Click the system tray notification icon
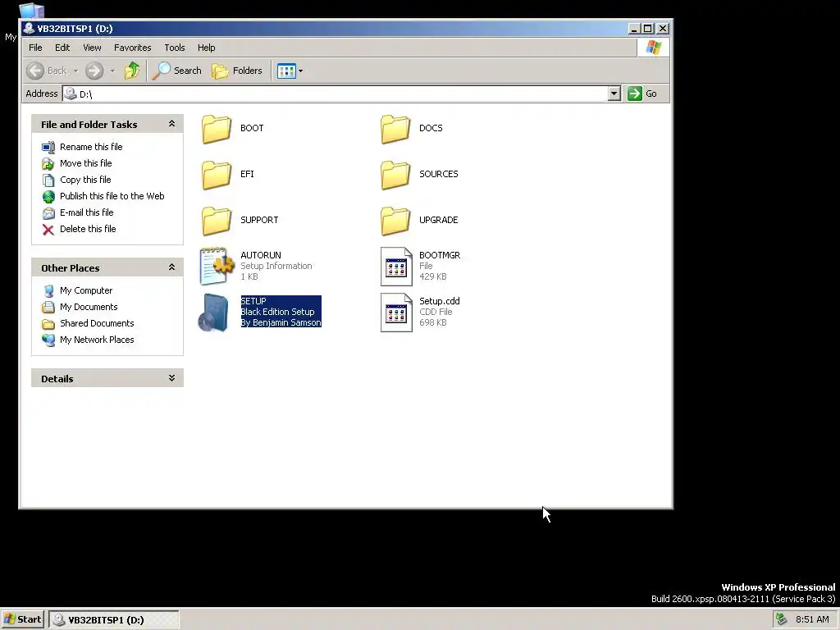 [781, 620]
